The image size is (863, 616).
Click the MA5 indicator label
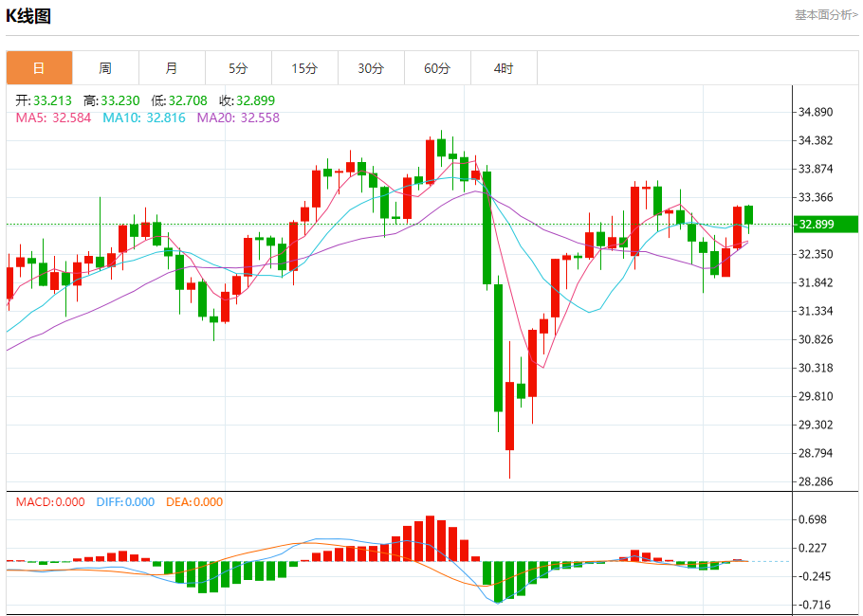coord(53,118)
